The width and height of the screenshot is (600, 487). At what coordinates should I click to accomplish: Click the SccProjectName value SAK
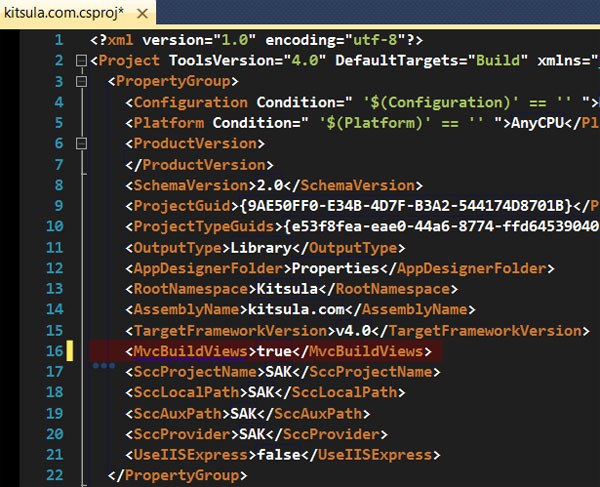click(x=278, y=372)
